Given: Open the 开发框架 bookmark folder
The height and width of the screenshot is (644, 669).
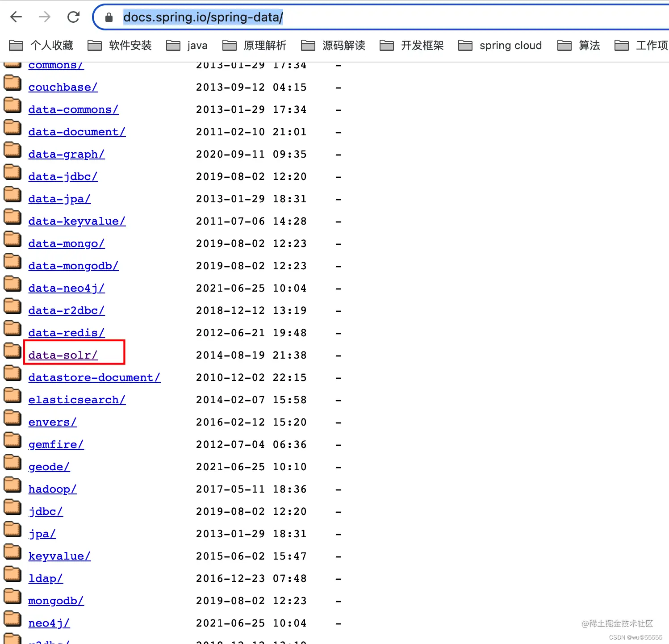Looking at the screenshot, I should [x=412, y=46].
